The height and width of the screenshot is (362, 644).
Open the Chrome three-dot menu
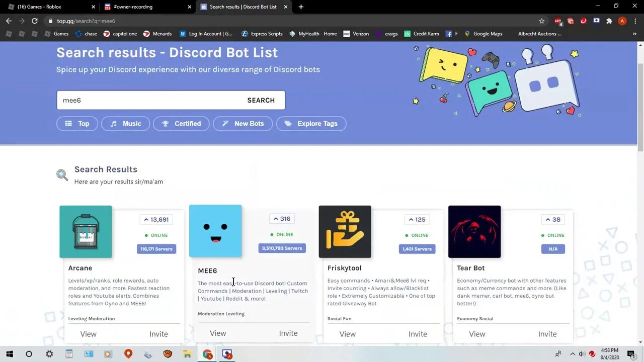tap(635, 21)
